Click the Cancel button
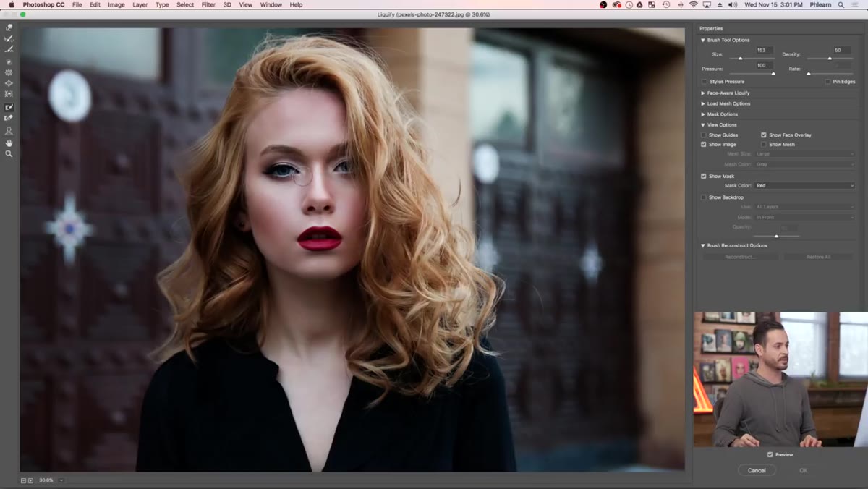The width and height of the screenshot is (868, 489). (x=757, y=470)
